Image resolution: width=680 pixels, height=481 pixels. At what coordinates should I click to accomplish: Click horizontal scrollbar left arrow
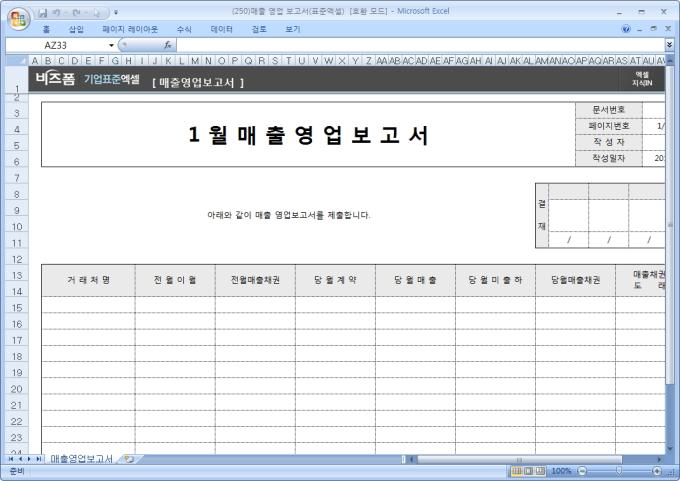[x=411, y=459]
